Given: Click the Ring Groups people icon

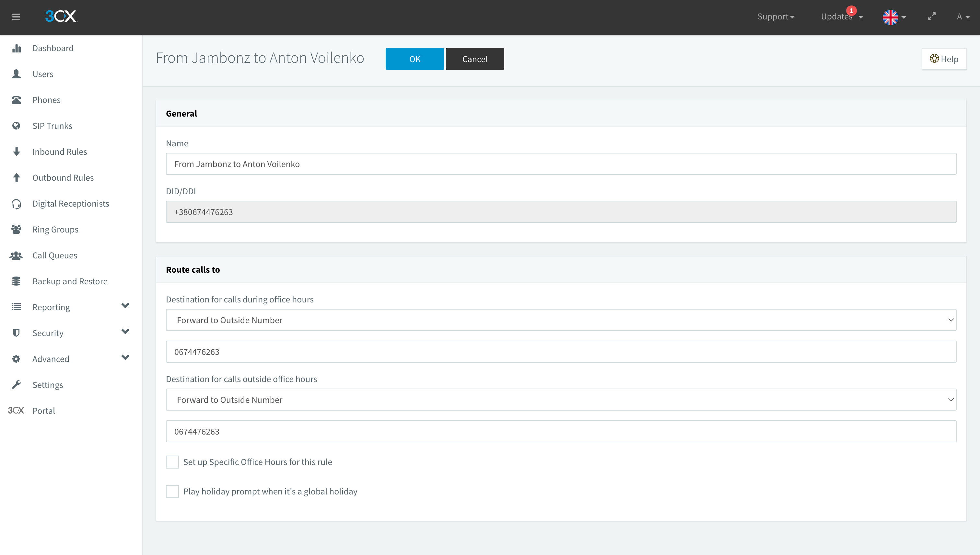Looking at the screenshot, I should (x=17, y=230).
